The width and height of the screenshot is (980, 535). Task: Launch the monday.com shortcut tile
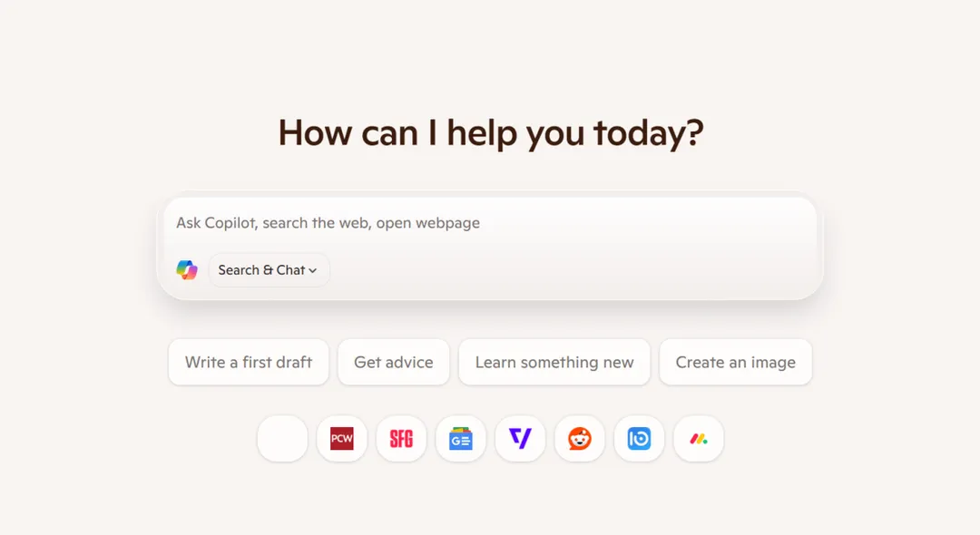coord(699,439)
